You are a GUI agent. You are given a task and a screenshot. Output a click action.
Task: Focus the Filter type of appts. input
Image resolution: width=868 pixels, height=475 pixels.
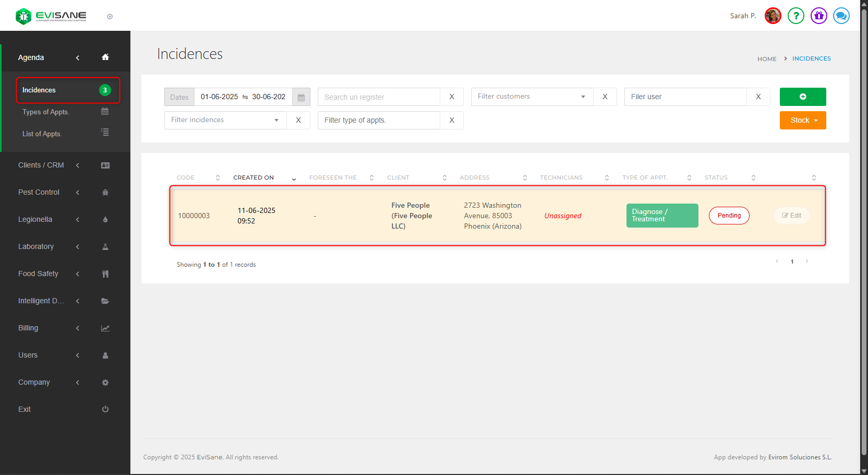tap(379, 120)
